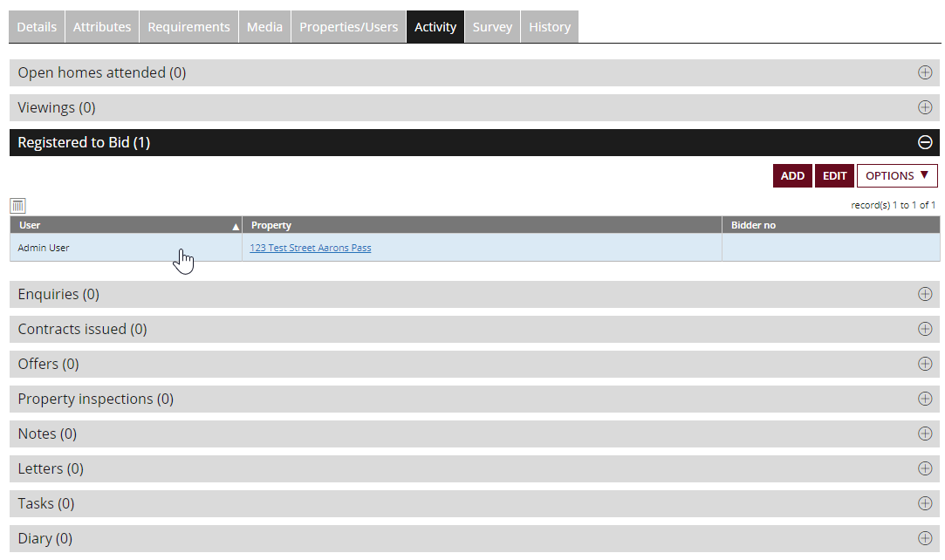Expand the Tasks section
945x560 pixels.
pyautogui.click(x=925, y=503)
